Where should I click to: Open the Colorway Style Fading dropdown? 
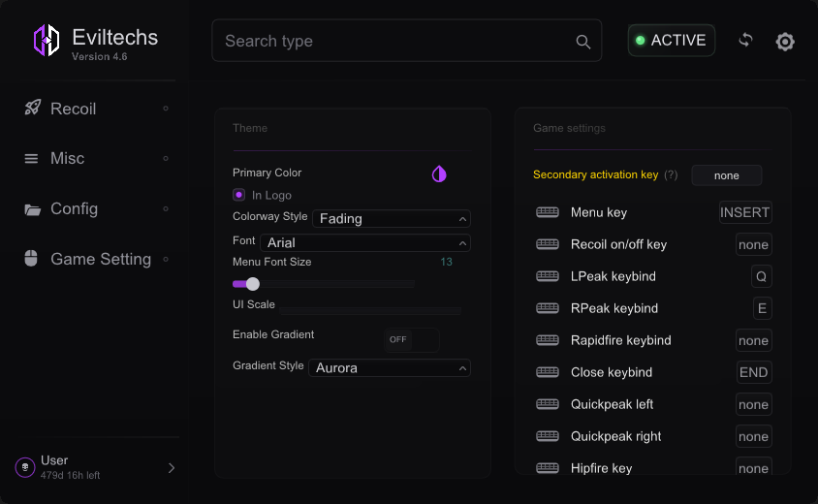[x=392, y=219]
